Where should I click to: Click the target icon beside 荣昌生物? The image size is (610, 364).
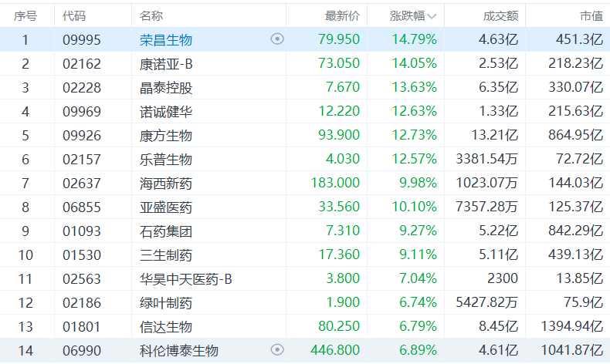[277, 39]
